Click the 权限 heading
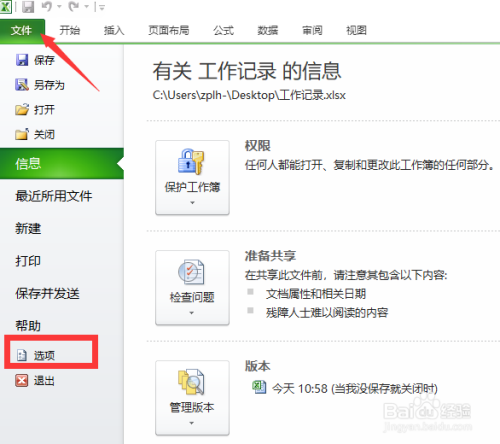Screen dimensions: 500x444 click(x=258, y=146)
